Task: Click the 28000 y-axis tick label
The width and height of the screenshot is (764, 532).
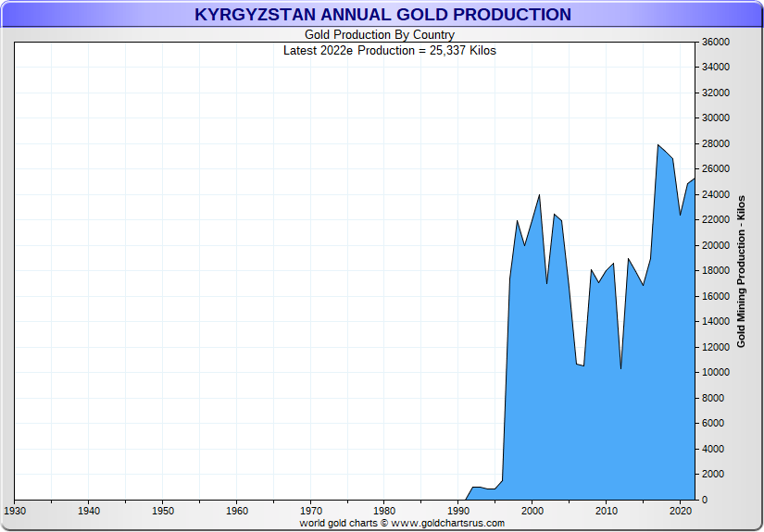Action: tap(717, 143)
